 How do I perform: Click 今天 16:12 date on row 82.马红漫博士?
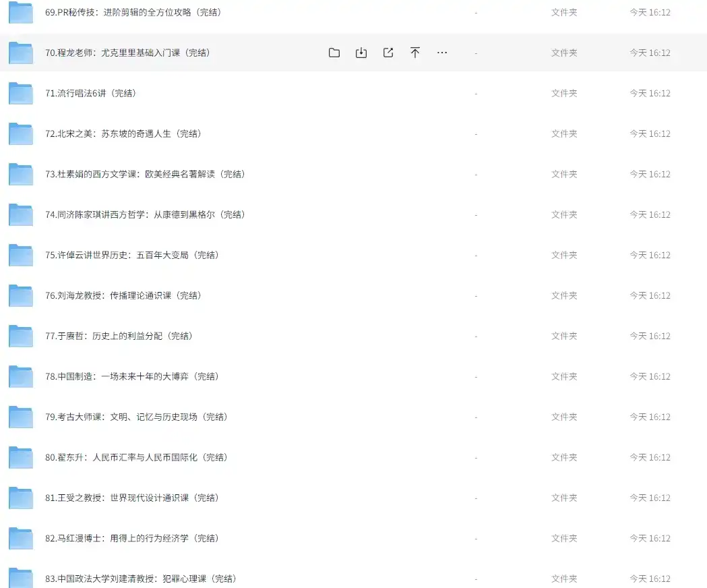pyautogui.click(x=650, y=538)
